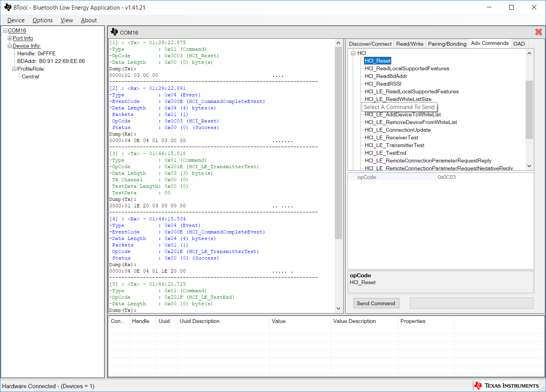
Task: Click the command list scrollbar thumb
Action: pos(529,109)
